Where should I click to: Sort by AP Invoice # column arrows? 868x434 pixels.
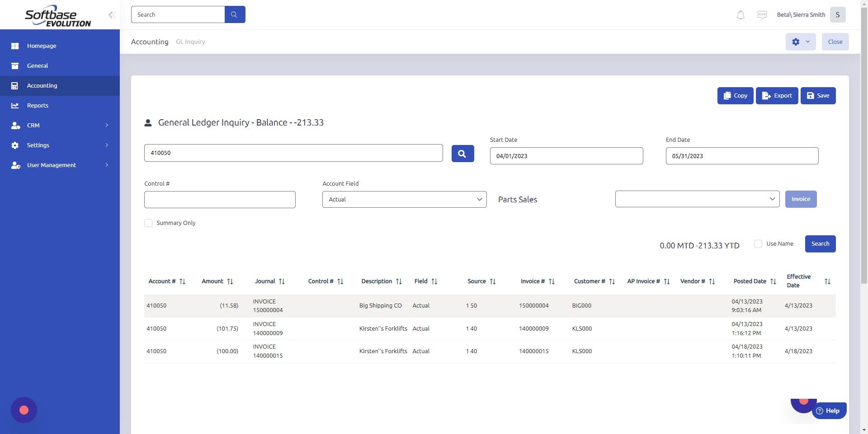(666, 281)
